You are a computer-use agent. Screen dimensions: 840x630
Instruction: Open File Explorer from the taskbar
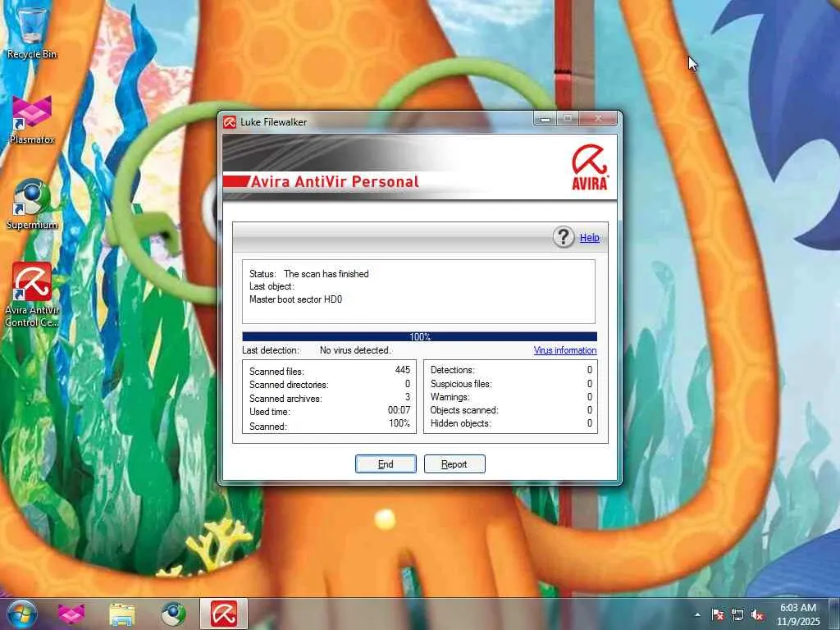pos(122,614)
